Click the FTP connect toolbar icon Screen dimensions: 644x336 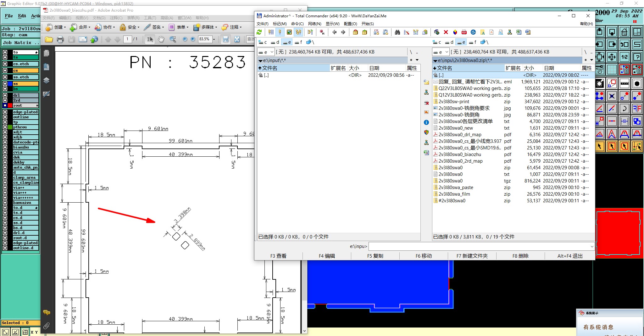[x=376, y=32]
